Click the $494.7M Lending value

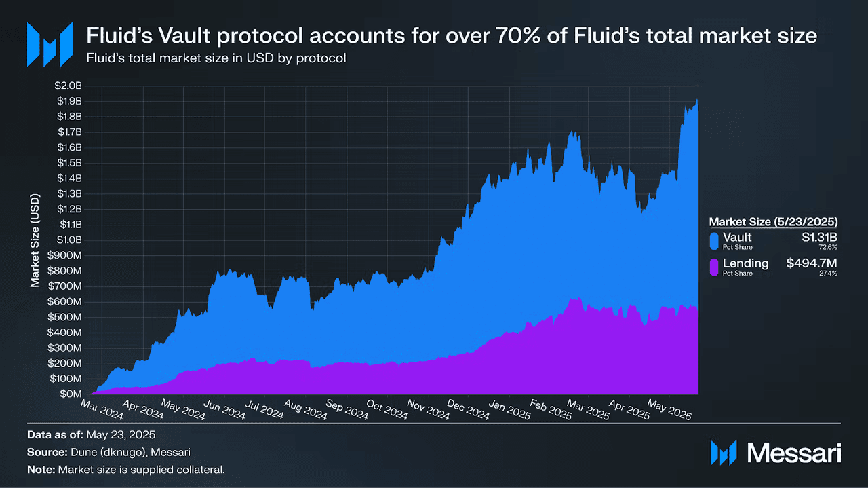tap(812, 263)
